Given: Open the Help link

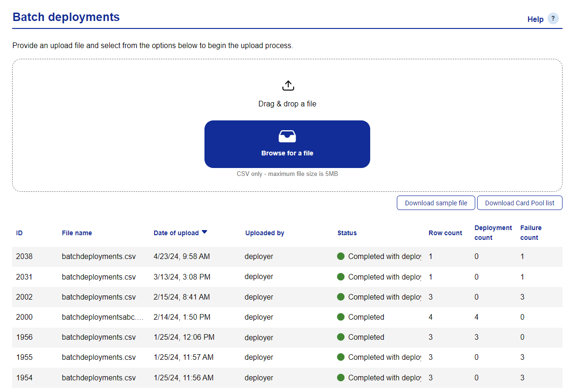Looking at the screenshot, I should pos(535,19).
